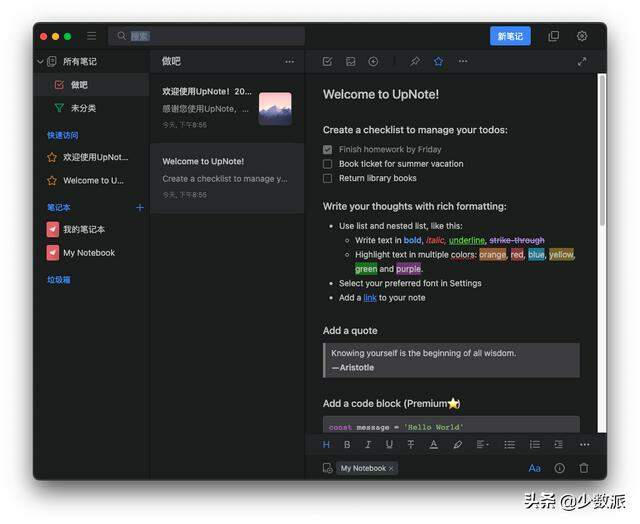Toggle the blue bookmark star icon

(x=438, y=62)
